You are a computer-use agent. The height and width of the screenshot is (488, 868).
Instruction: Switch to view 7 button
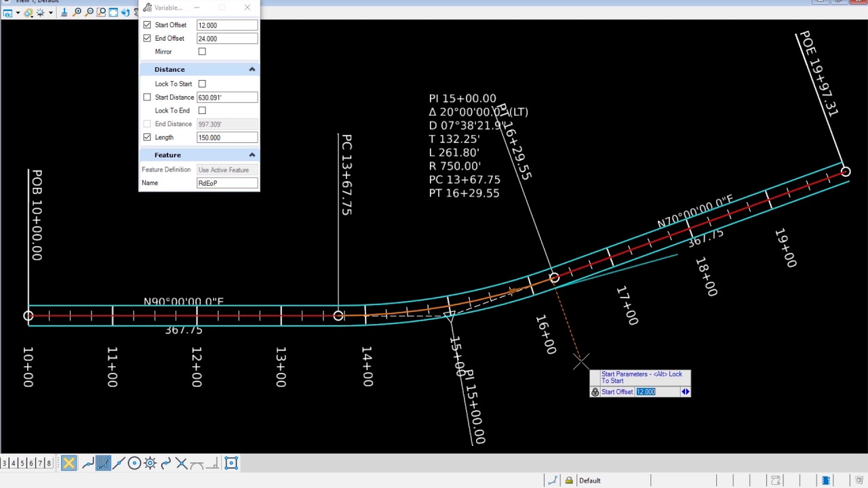coord(39,464)
